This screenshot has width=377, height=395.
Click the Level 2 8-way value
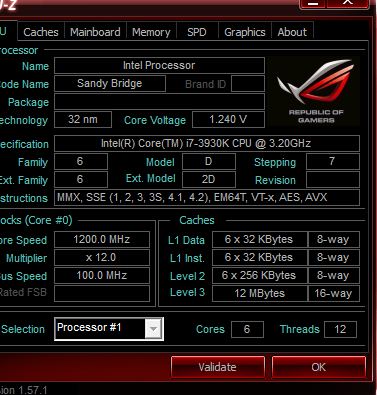pyautogui.click(x=334, y=275)
